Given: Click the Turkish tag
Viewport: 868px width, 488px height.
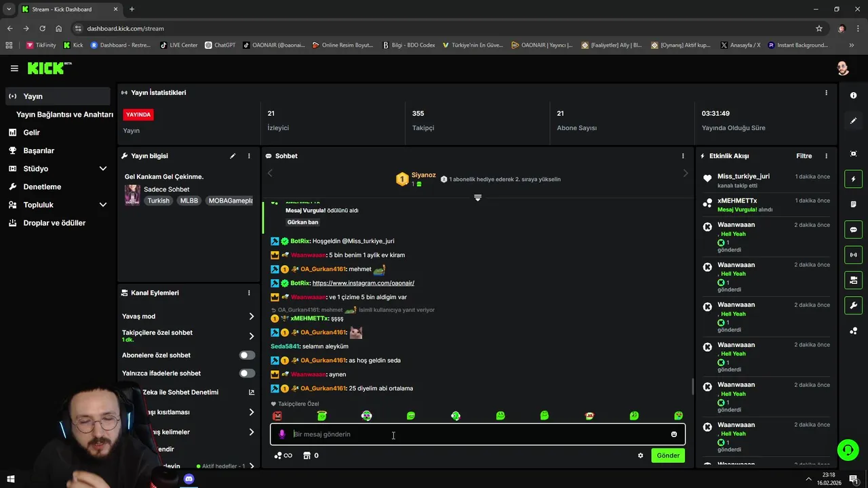Looking at the screenshot, I should 159,201.
